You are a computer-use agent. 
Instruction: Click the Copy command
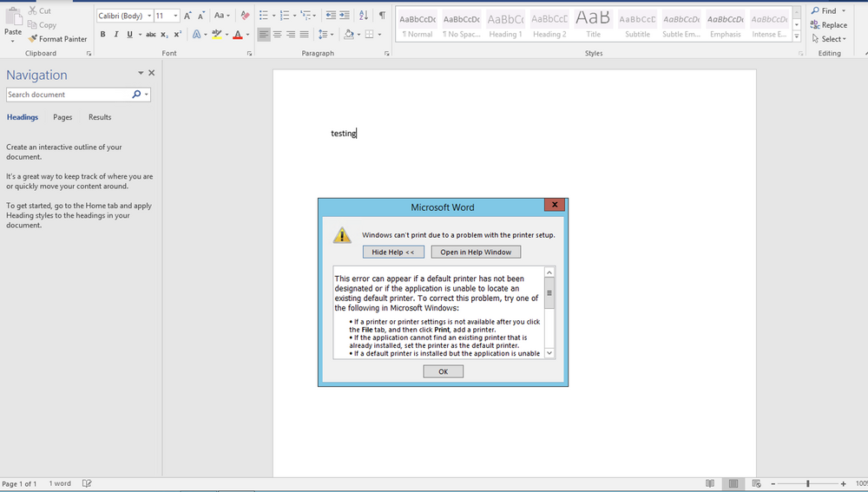click(42, 25)
